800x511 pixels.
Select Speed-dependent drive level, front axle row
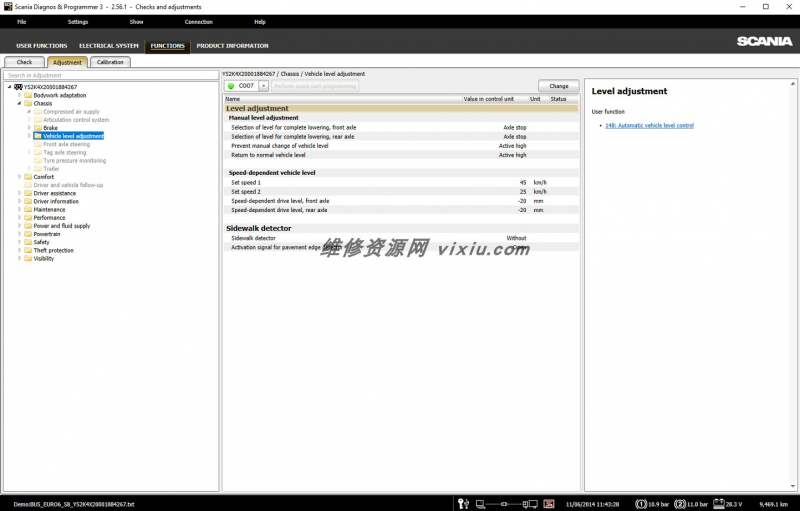(x=401, y=201)
